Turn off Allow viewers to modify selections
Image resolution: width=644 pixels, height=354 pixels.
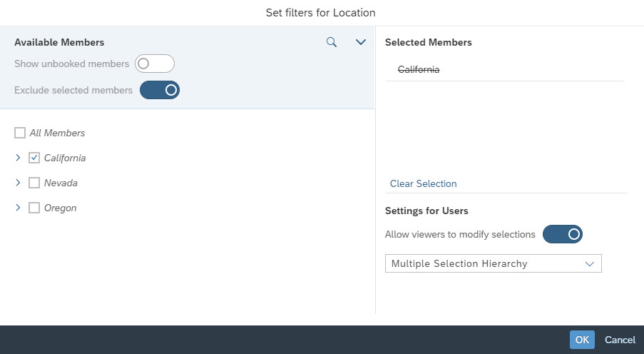click(562, 234)
